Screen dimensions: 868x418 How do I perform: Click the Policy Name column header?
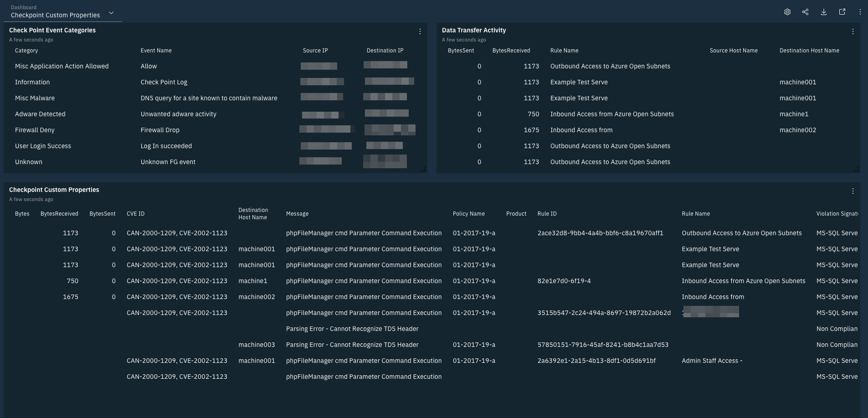pos(468,214)
